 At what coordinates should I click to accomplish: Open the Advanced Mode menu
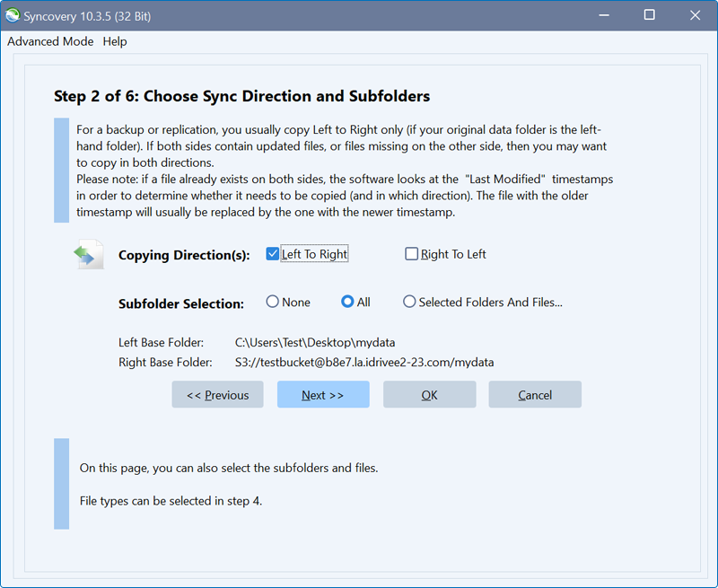click(x=50, y=41)
